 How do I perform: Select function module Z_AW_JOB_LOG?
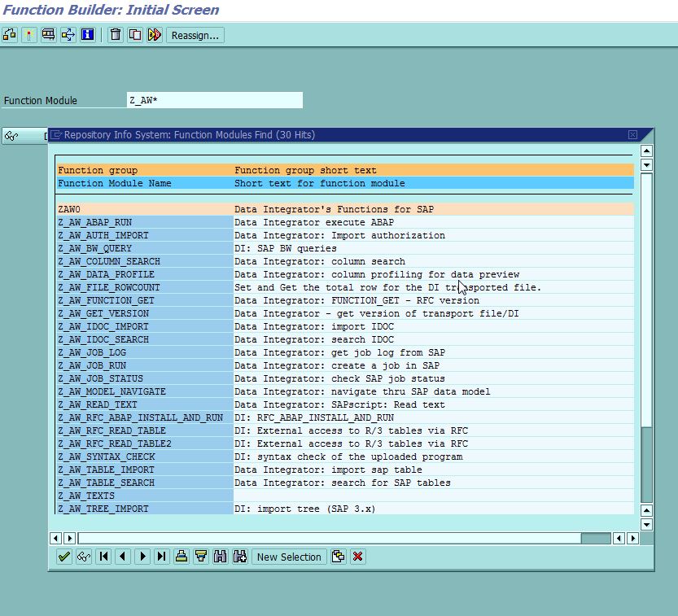[345, 352]
